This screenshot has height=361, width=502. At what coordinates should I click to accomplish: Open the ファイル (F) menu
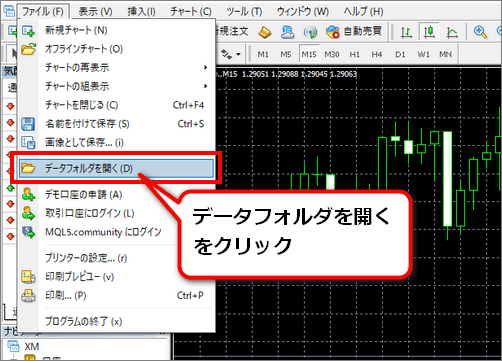coord(43,12)
